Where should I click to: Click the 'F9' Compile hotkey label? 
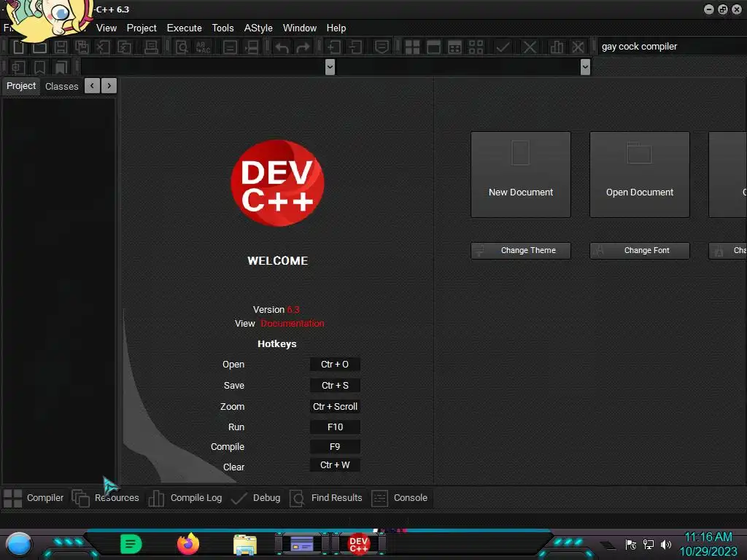(x=335, y=447)
